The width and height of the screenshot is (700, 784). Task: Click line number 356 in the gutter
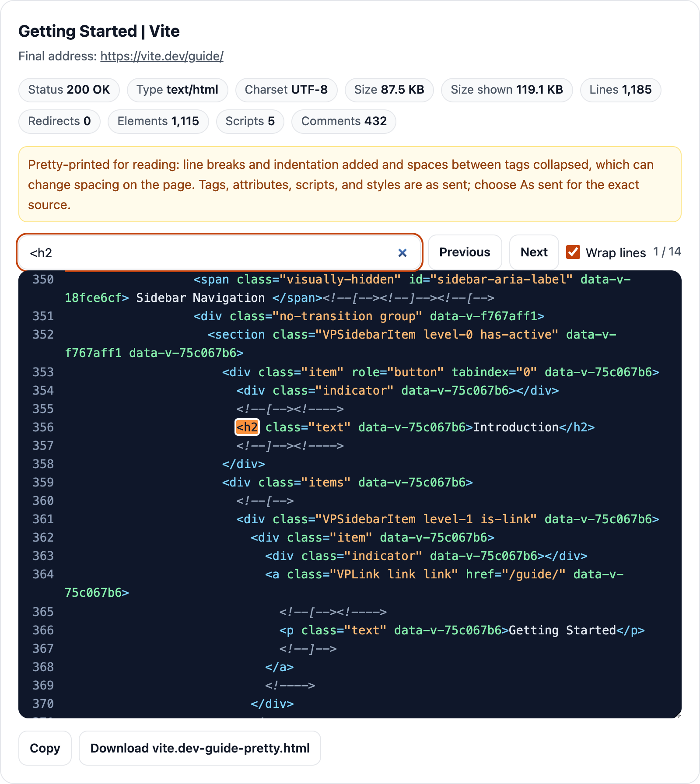click(43, 427)
